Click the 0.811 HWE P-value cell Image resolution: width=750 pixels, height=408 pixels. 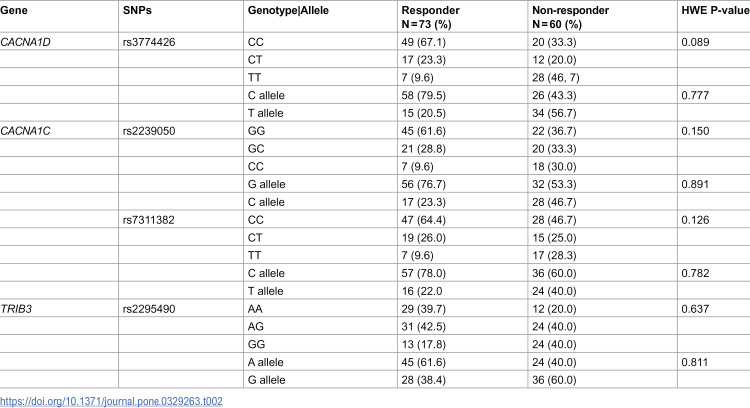tap(695, 363)
